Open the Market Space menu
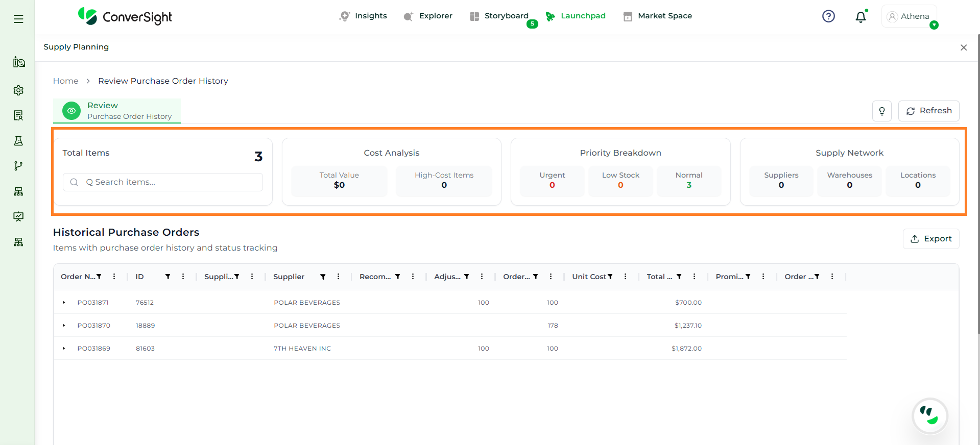 [x=658, y=16]
